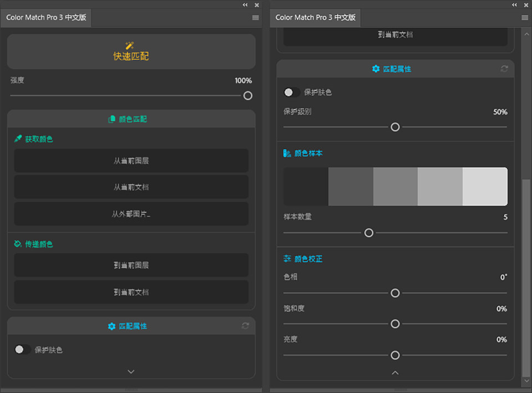The image size is (532, 393).
Task: Open right panel hamburger menu
Action: click(x=525, y=18)
